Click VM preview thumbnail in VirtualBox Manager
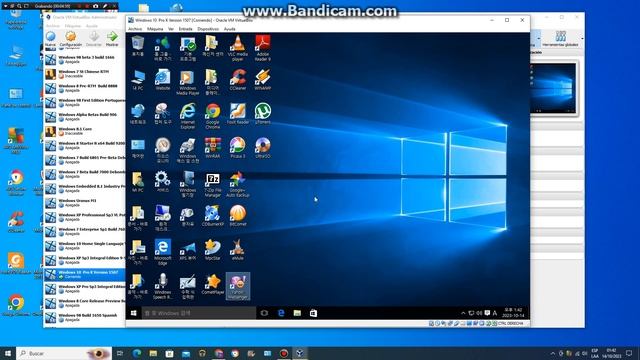 pos(553,88)
